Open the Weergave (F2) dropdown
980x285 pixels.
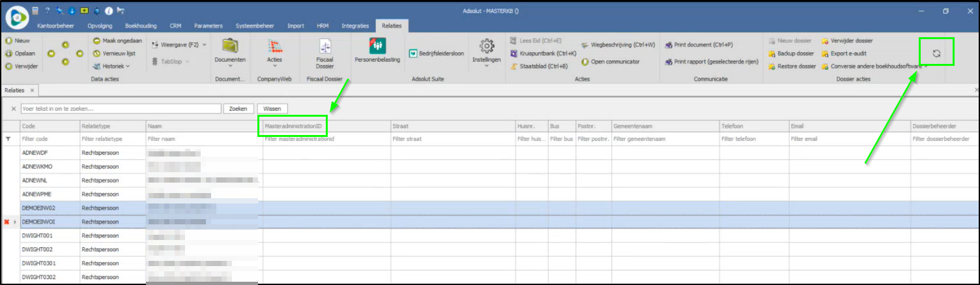(x=179, y=44)
